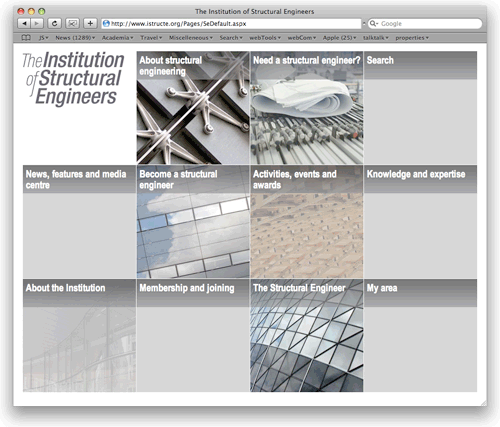Reload the page with the refresh icon

54,24
